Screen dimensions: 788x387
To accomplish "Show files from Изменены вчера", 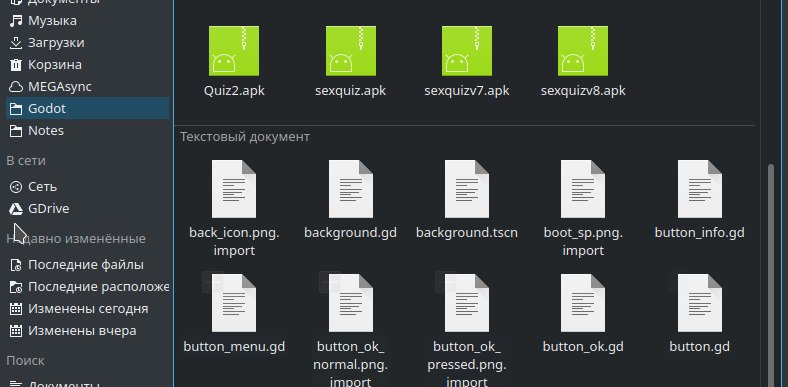I will point(87,331).
